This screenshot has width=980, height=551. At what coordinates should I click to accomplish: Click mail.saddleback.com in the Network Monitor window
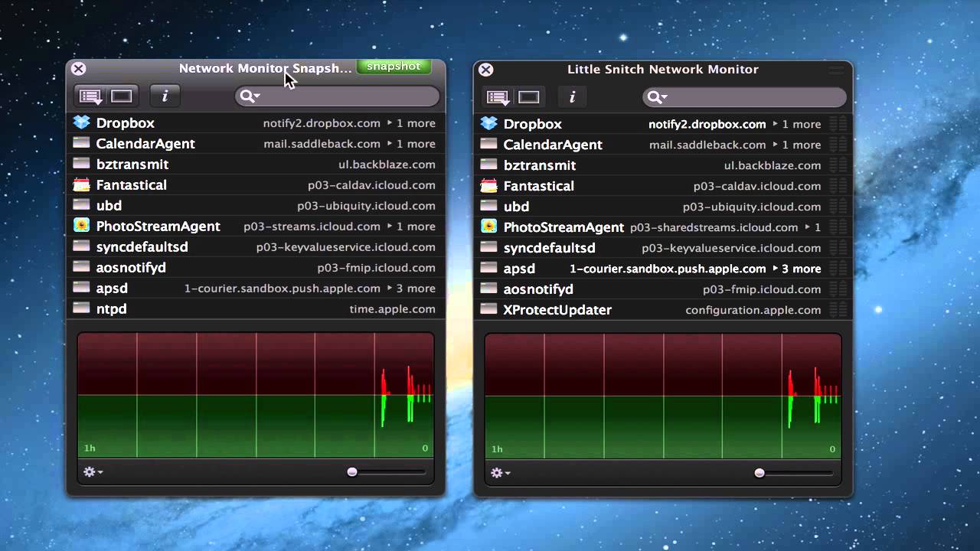(707, 145)
